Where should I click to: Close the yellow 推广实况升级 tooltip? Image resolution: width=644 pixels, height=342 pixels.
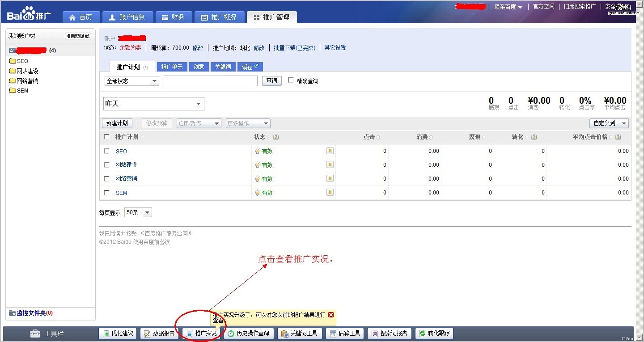coord(331,315)
